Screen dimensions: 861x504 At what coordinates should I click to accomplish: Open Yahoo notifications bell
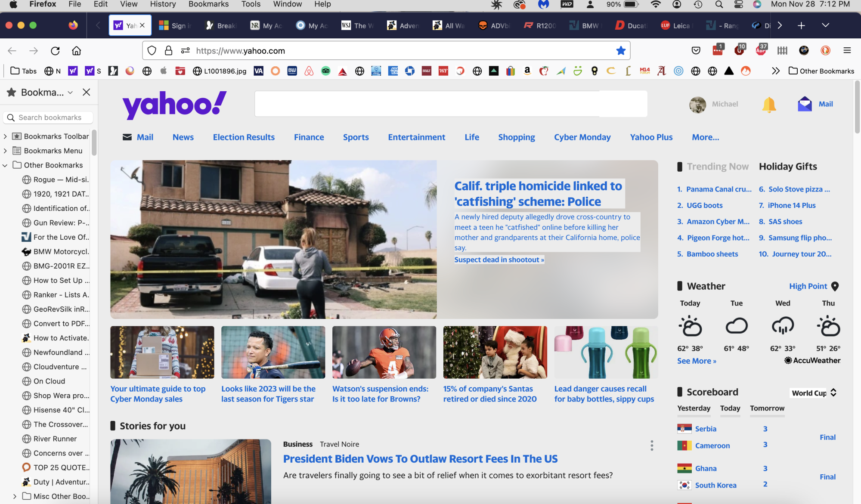click(x=769, y=104)
